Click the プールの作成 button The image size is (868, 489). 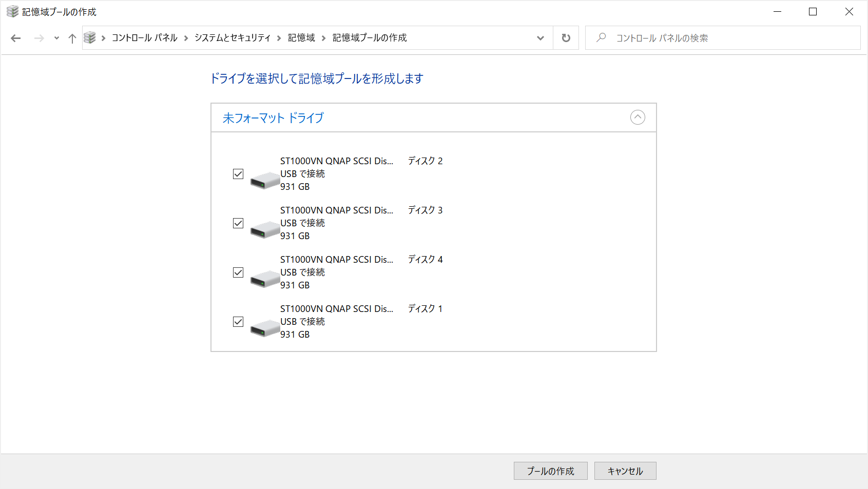[550, 471]
